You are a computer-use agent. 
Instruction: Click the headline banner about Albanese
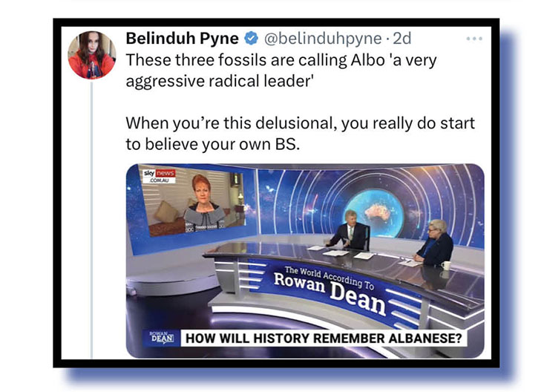tap(324, 339)
